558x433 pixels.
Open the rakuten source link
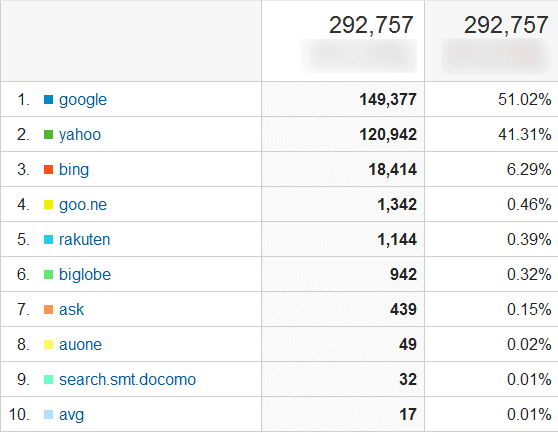[84, 239]
